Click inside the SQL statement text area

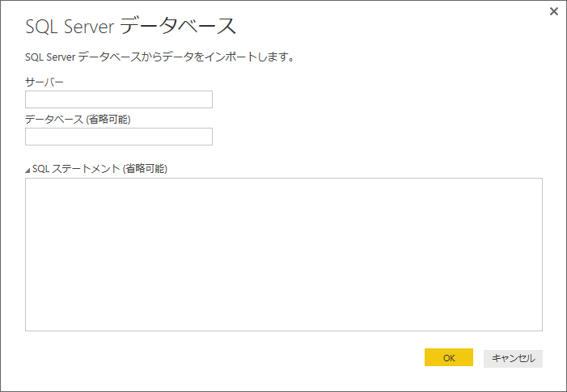(283, 255)
